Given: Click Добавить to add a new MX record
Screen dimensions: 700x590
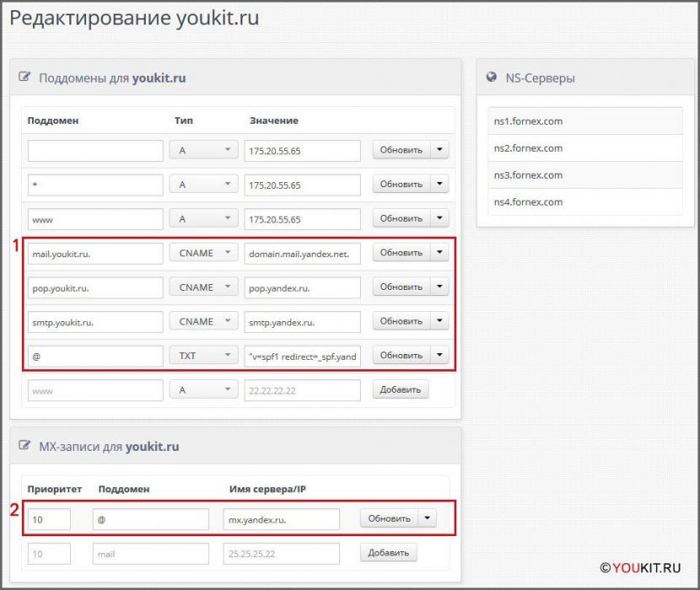Looking at the screenshot, I should pyautogui.click(x=388, y=553).
